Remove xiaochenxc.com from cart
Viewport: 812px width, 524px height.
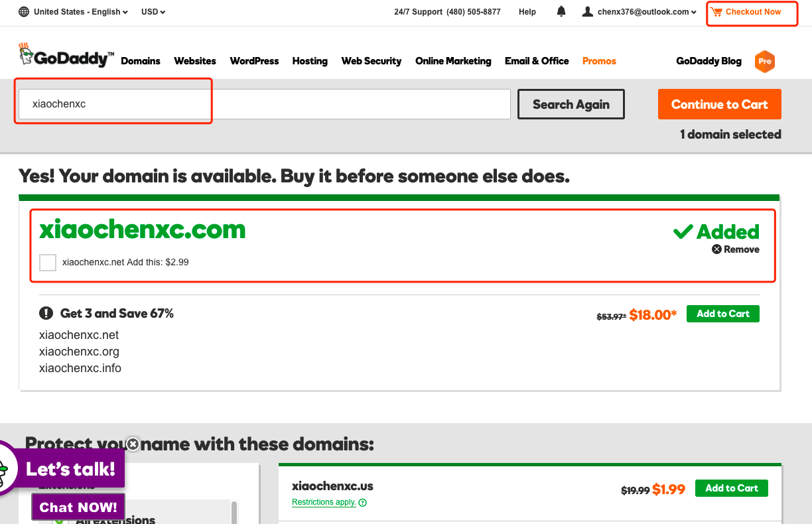click(736, 249)
